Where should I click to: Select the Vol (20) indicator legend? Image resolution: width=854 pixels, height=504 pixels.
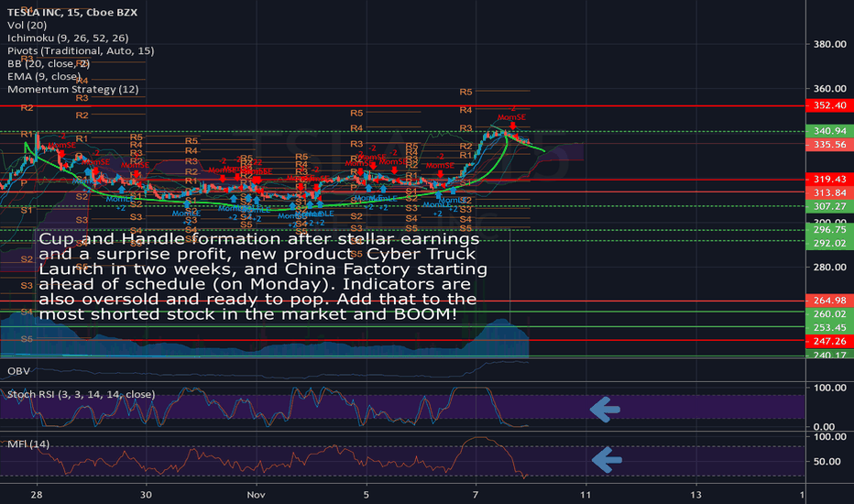[x=27, y=25]
